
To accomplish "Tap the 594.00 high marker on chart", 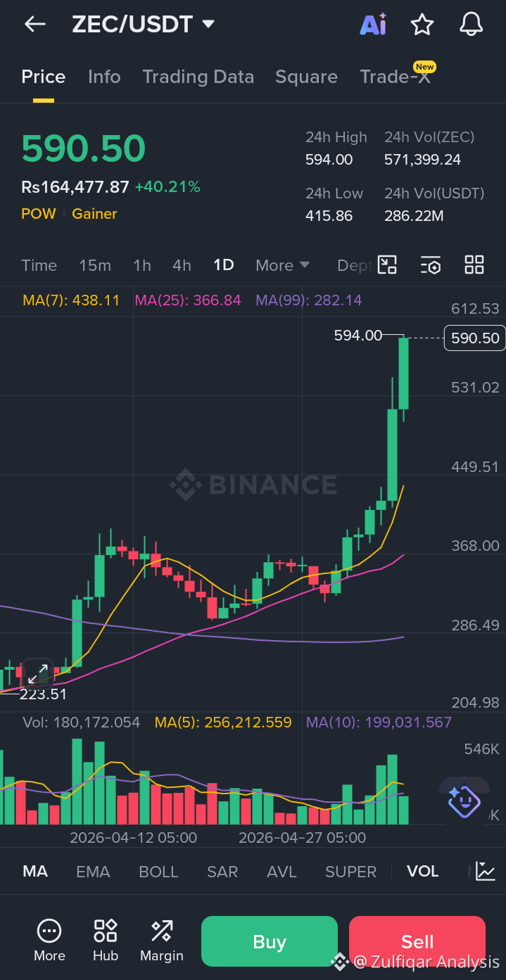I will [358, 336].
